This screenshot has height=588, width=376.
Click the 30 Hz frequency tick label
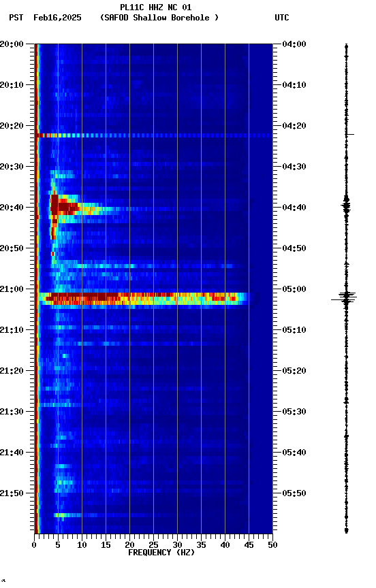pyautogui.click(x=177, y=545)
